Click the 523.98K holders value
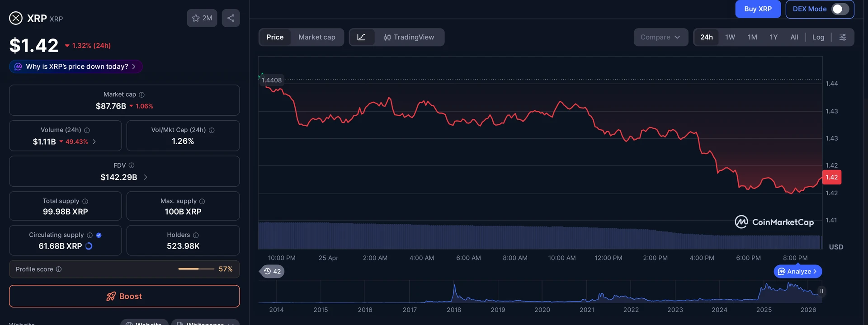This screenshot has height=325, width=868. [x=183, y=246]
